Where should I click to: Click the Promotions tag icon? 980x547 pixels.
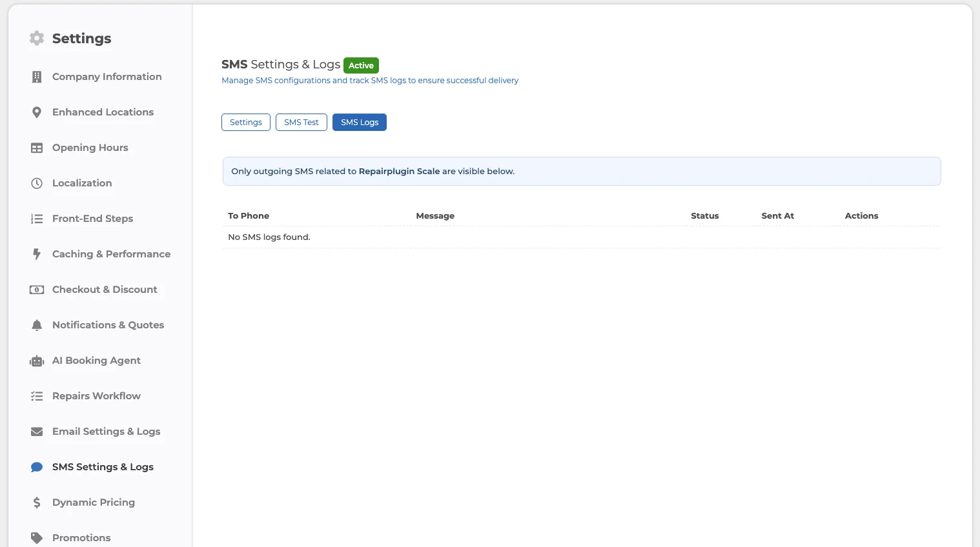[x=37, y=538]
